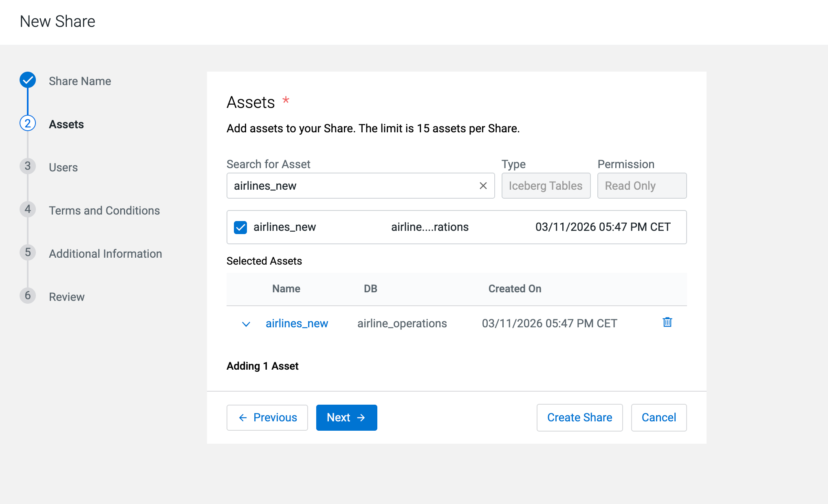This screenshot has height=504, width=828.
Task: Go to Terms and Conditions step
Action: (104, 210)
